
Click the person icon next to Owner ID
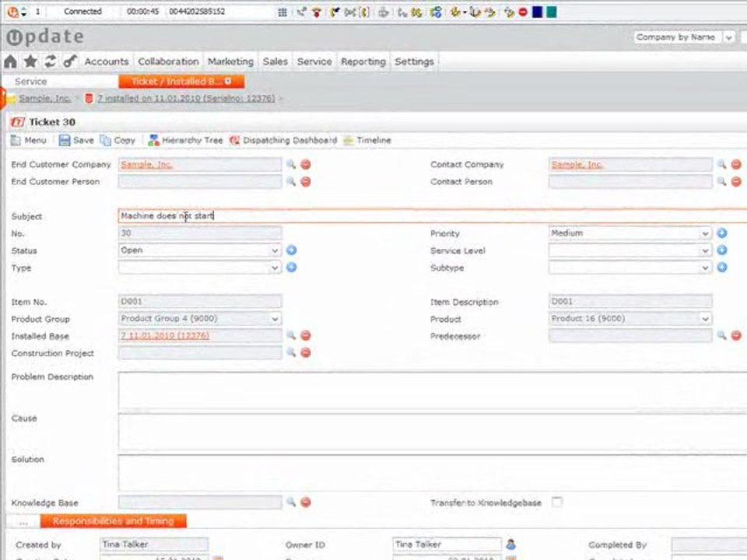coord(510,544)
